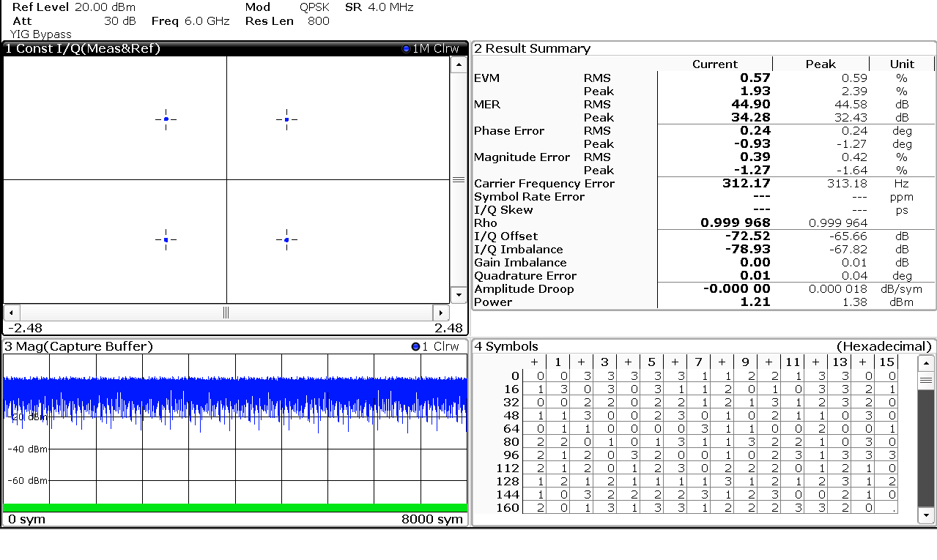
Task: Select the lower-right constellation point marker
Action: [286, 240]
